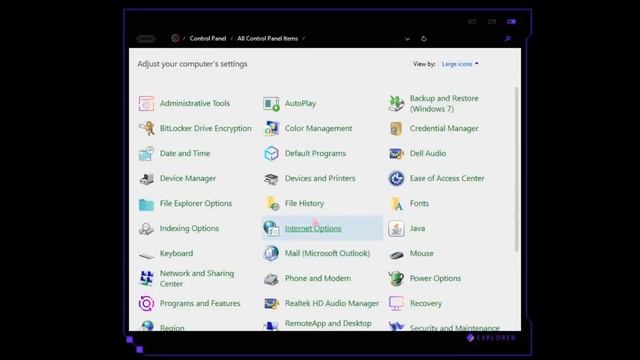Click the Device Manager icon
Screen dimensions: 640x360
[146, 179]
